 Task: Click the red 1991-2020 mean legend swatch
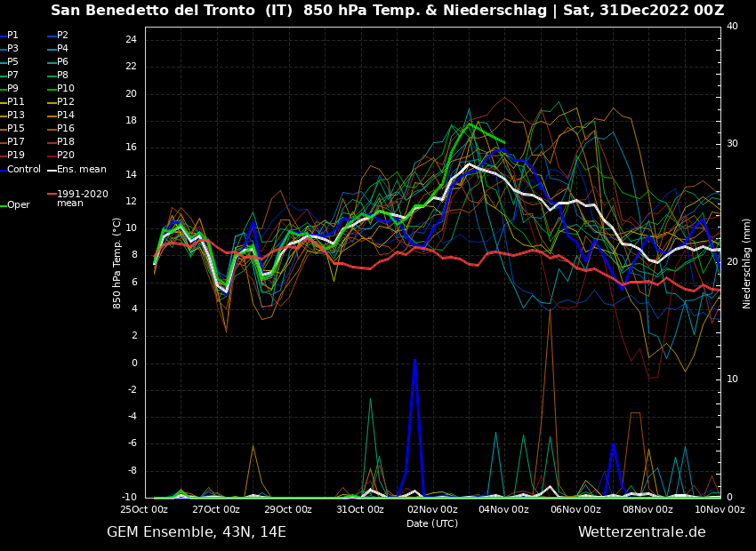pyautogui.click(x=52, y=194)
